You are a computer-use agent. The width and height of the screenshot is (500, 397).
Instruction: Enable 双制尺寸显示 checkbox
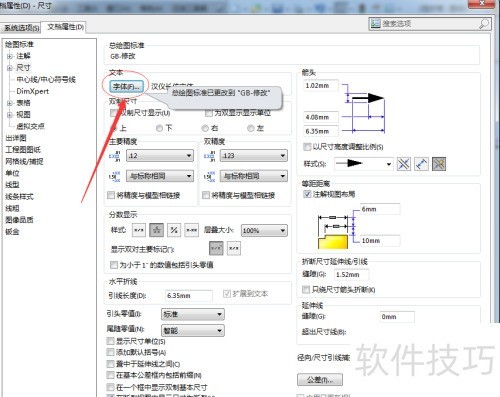pos(113,113)
